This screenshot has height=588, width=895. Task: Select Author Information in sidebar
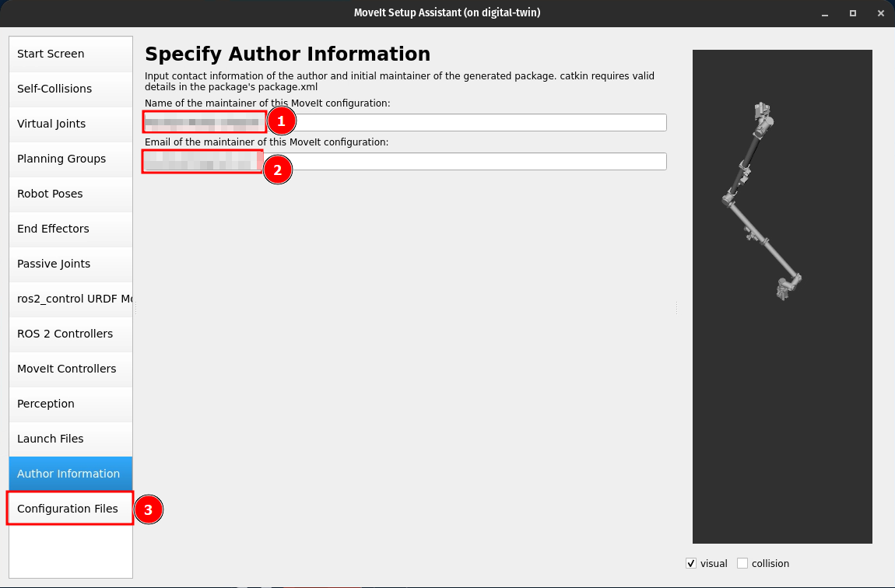70,474
